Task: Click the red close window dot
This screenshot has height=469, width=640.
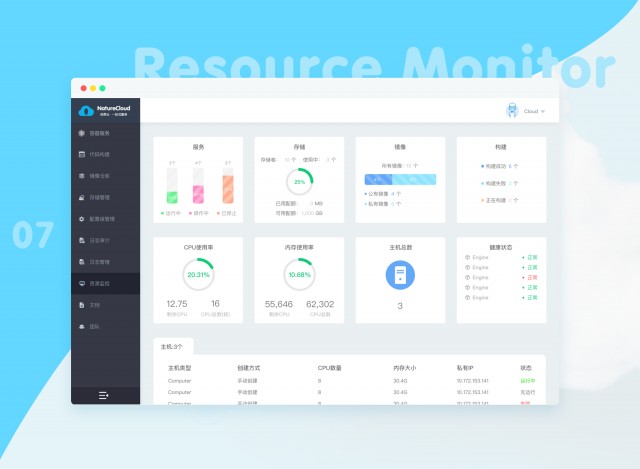Action: click(83, 88)
